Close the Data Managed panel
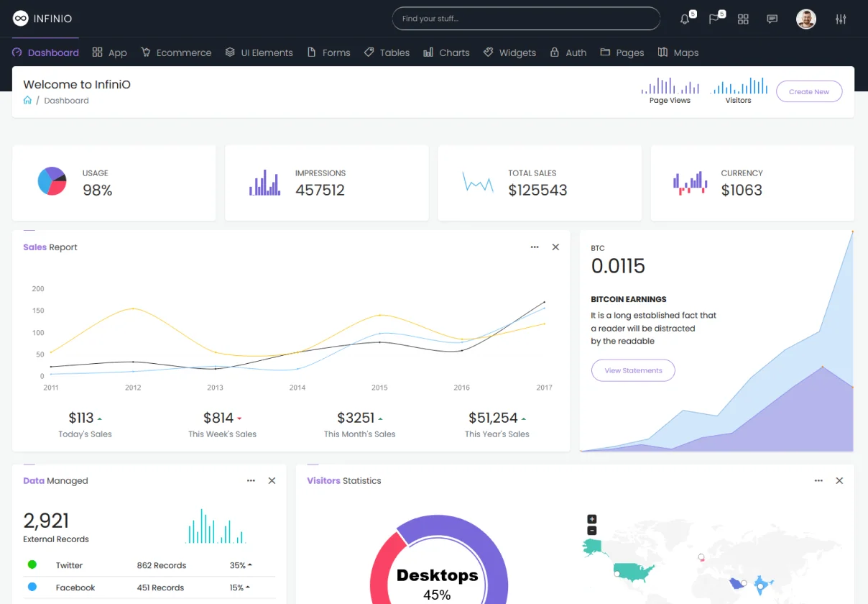Image resolution: width=868 pixels, height=604 pixels. click(x=272, y=480)
